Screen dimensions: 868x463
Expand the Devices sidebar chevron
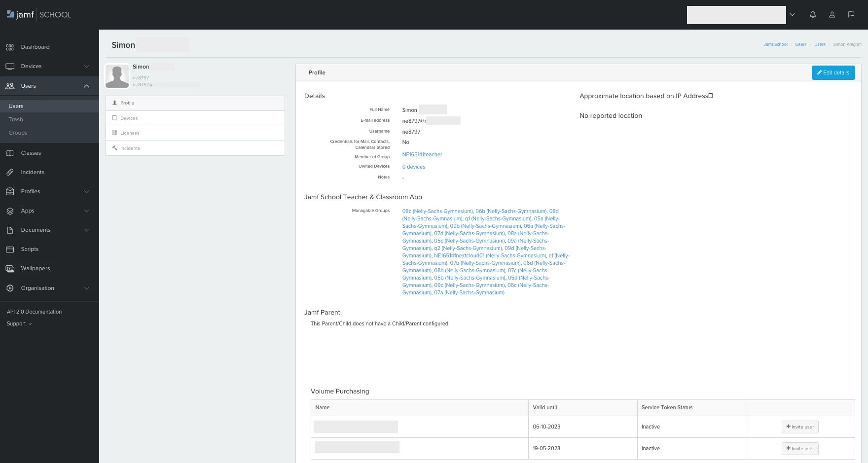(87, 67)
